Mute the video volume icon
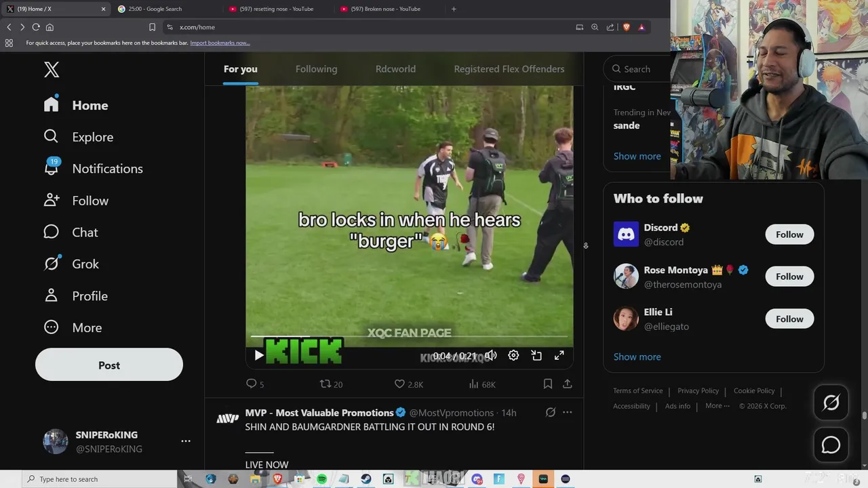This screenshot has width=868, height=488. tap(491, 355)
